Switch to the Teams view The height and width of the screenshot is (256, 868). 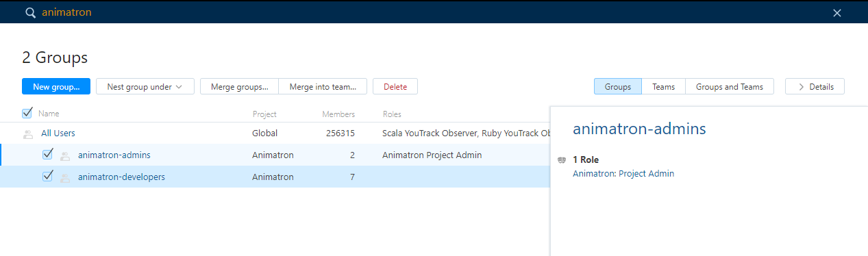(663, 87)
